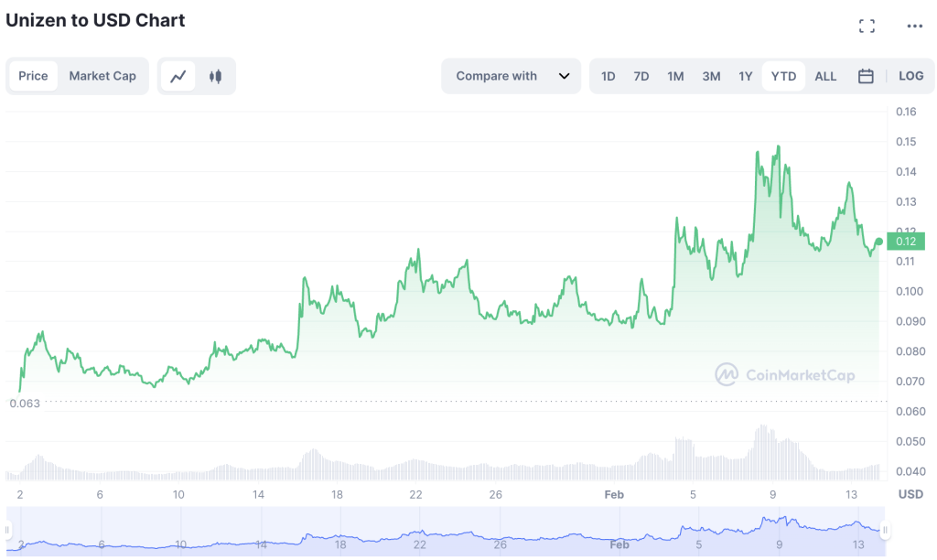Click the green 0.12 current price label
This screenshot has width=937, height=560.
click(x=906, y=242)
